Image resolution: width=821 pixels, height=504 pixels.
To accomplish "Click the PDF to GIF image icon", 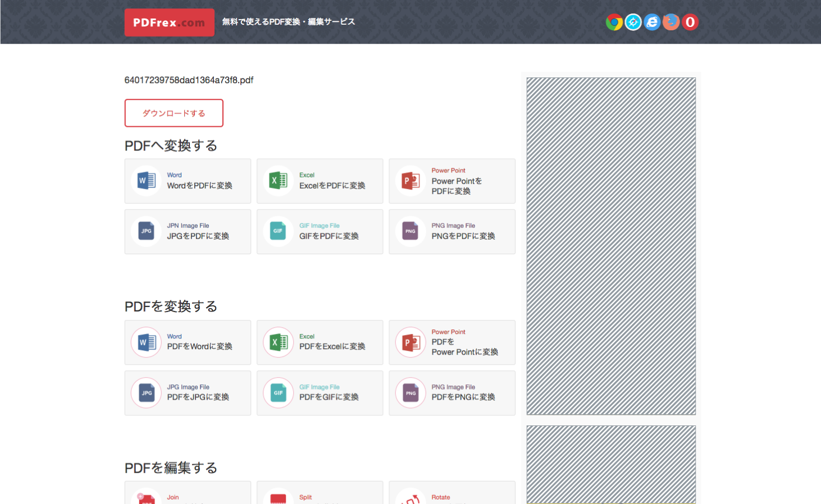I will point(278,393).
